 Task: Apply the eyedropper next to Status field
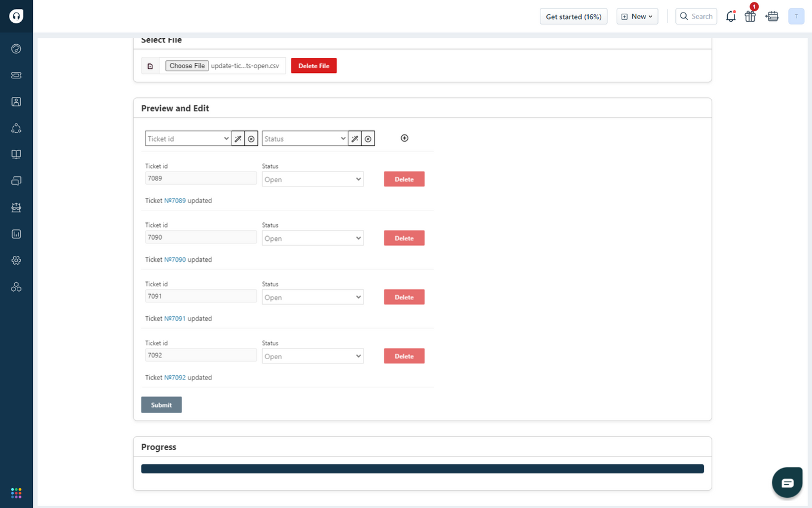point(355,138)
